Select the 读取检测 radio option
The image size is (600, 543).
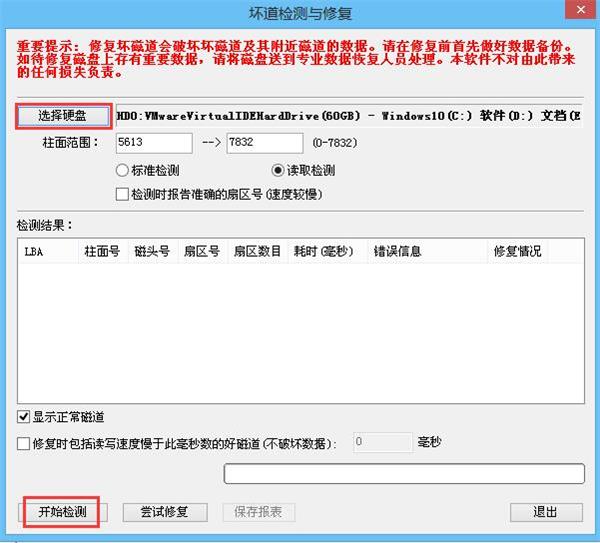pos(303,170)
